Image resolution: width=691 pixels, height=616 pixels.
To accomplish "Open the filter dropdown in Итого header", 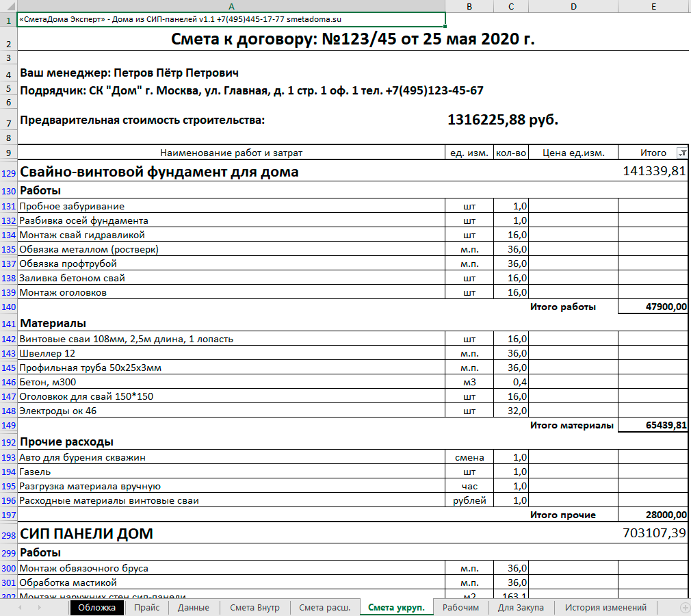I will point(682,153).
